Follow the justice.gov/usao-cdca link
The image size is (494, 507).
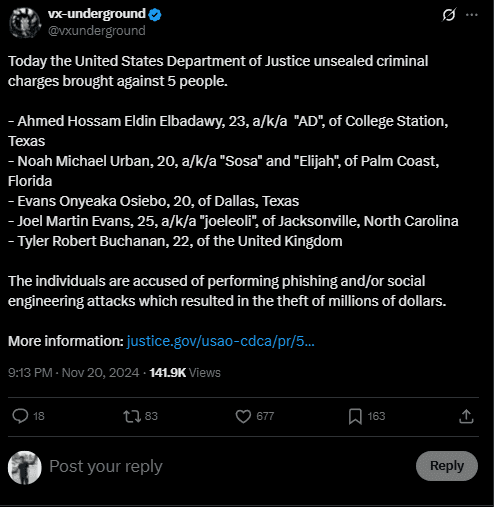pos(221,341)
